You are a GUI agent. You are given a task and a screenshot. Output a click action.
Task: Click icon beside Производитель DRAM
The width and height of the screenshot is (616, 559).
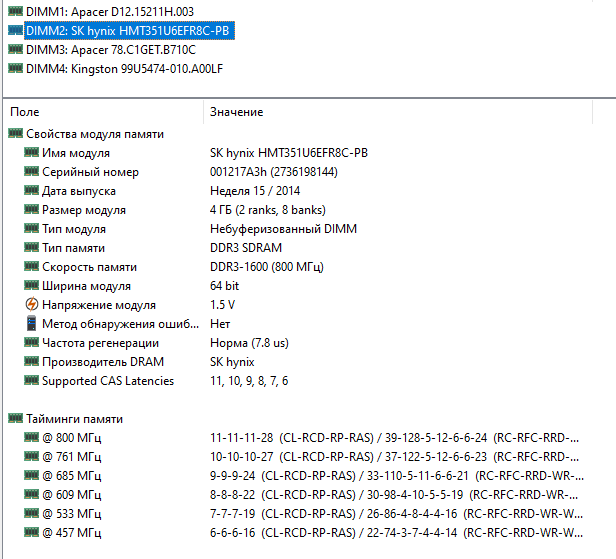[x=31, y=361]
